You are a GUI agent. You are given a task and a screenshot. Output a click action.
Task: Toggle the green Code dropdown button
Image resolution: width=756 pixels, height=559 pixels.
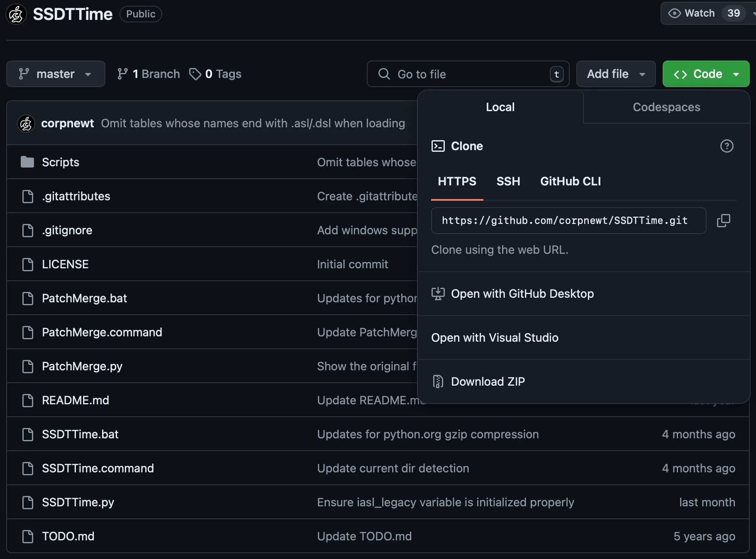pyautogui.click(x=706, y=74)
